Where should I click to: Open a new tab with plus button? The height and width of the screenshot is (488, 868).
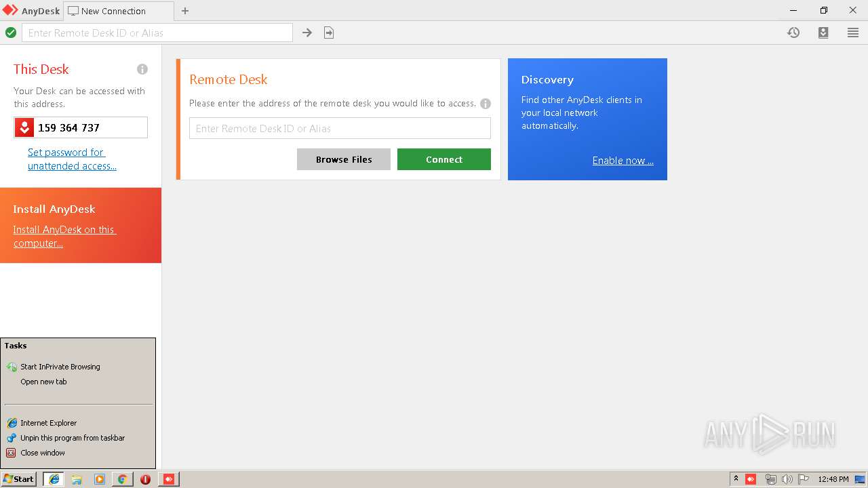pyautogui.click(x=185, y=11)
